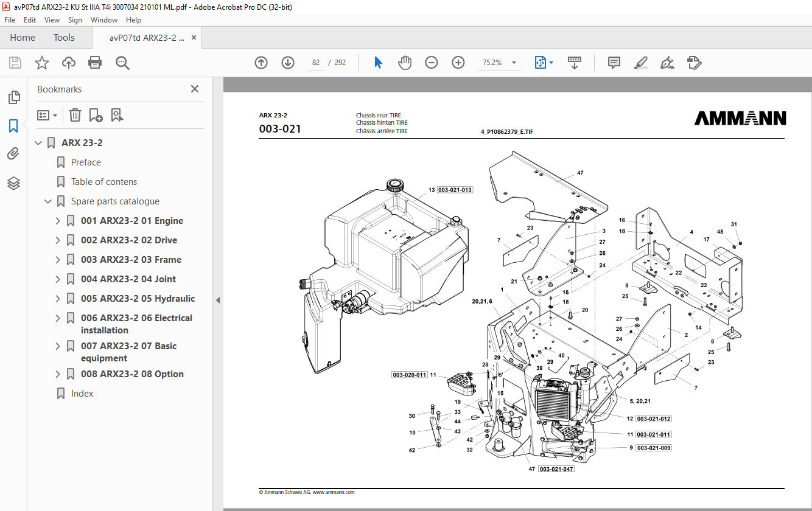Expand 007 Basic equipment bookmark
The image size is (812, 511).
pyautogui.click(x=58, y=346)
